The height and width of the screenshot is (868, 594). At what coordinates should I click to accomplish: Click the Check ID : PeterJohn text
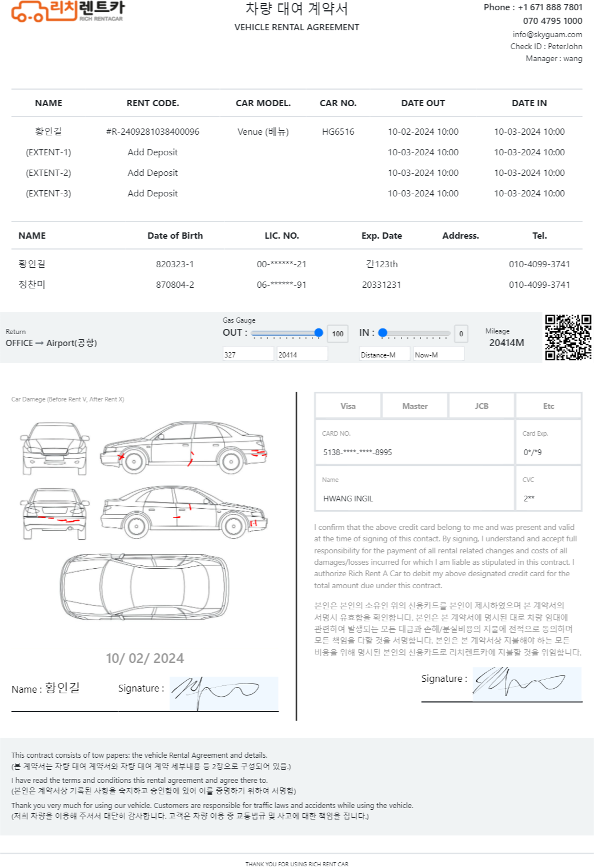click(547, 47)
